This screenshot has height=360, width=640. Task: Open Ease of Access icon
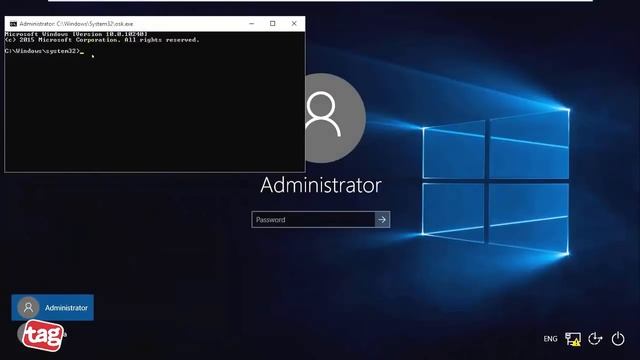coord(595,339)
